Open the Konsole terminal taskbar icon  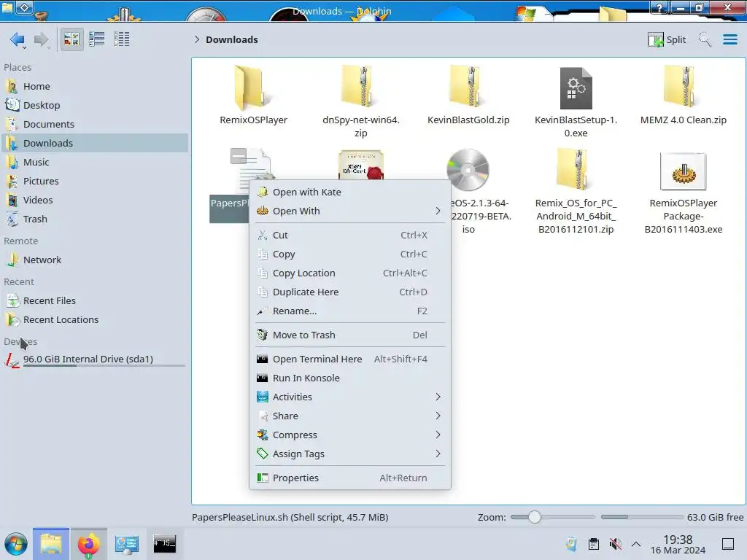coord(164,544)
